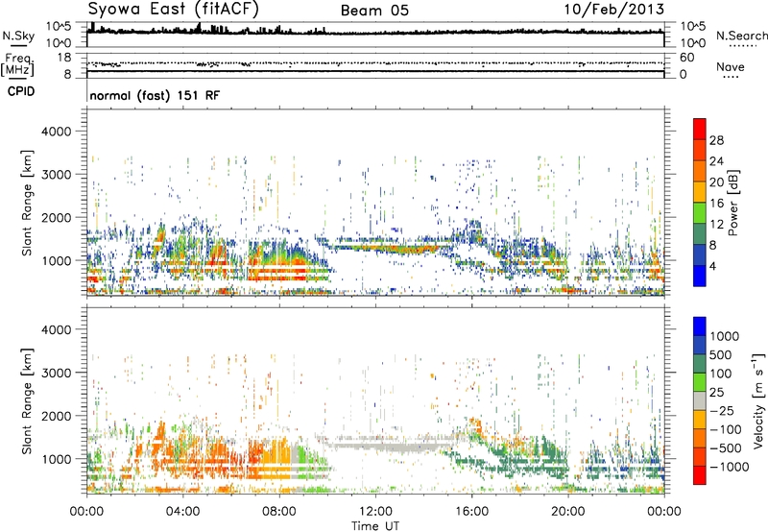Click the "16" label on the Power colorbar
The width and height of the screenshot is (768, 532).
pos(716,204)
